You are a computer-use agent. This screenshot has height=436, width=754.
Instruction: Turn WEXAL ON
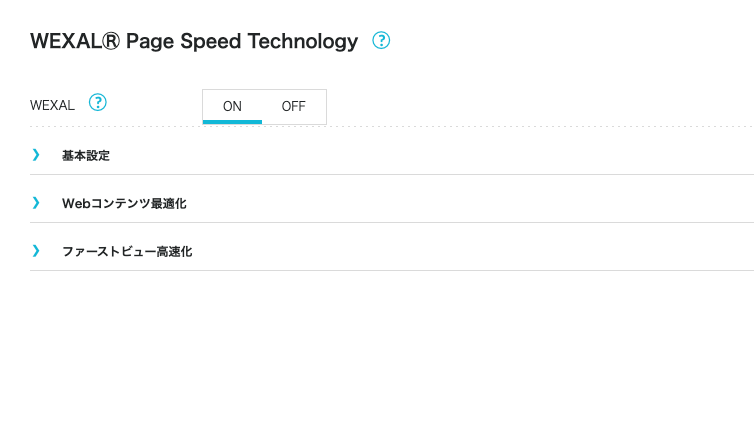click(232, 106)
